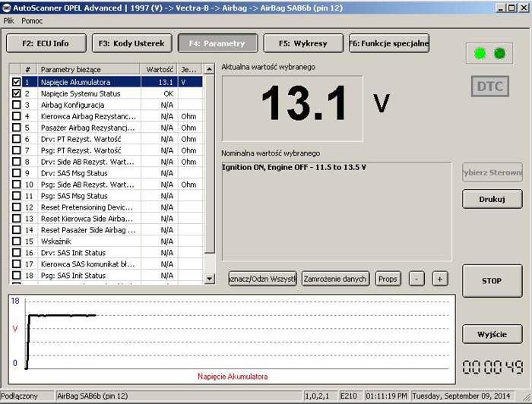Uncheck the Napięcie Systemu Status checkbox
This screenshot has width=532, height=404.
tap(16, 93)
